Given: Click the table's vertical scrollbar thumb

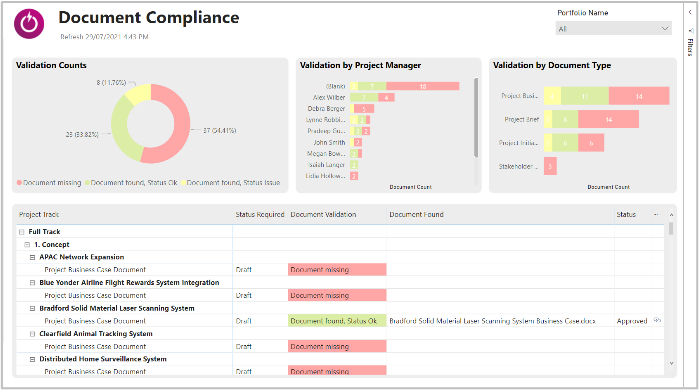Looking at the screenshot, I should point(671,228).
